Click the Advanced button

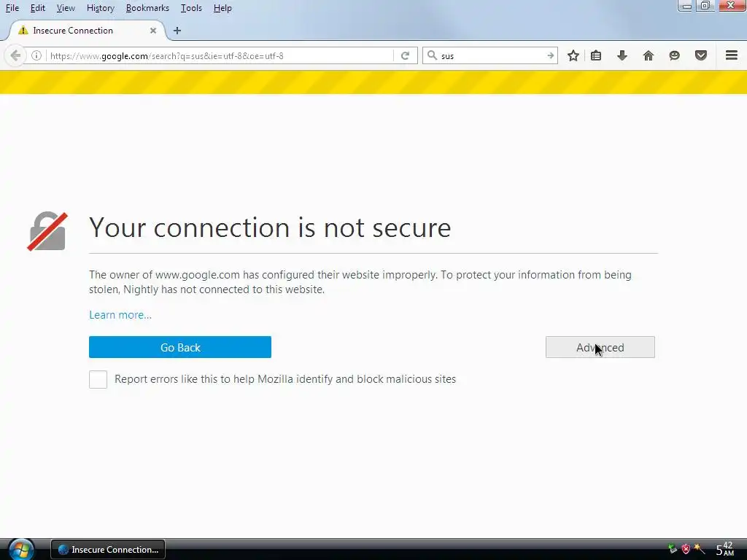click(600, 347)
